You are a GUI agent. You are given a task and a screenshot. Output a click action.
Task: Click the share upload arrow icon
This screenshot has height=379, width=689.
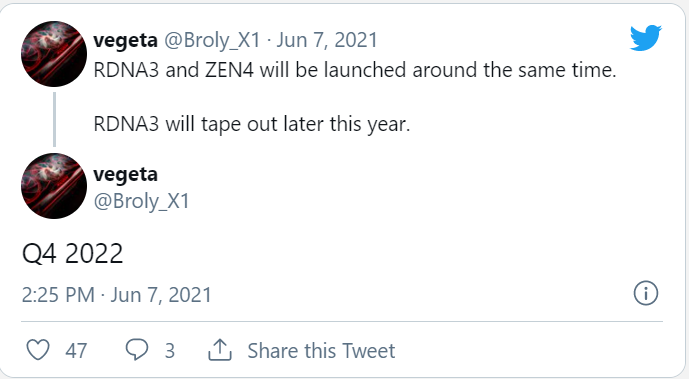220,350
